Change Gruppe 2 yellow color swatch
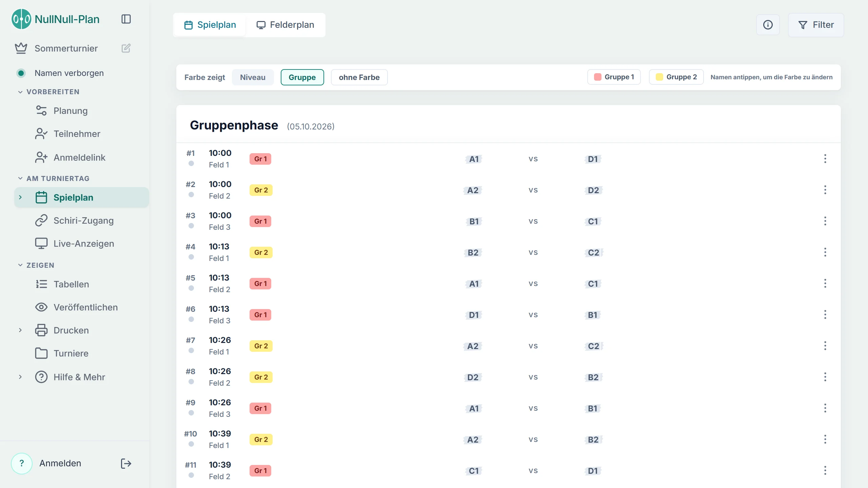The image size is (868, 488). (659, 77)
